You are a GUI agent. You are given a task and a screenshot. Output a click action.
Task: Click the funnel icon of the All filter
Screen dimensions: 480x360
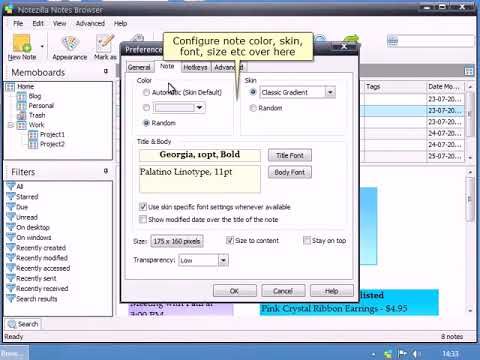[x=11, y=186]
